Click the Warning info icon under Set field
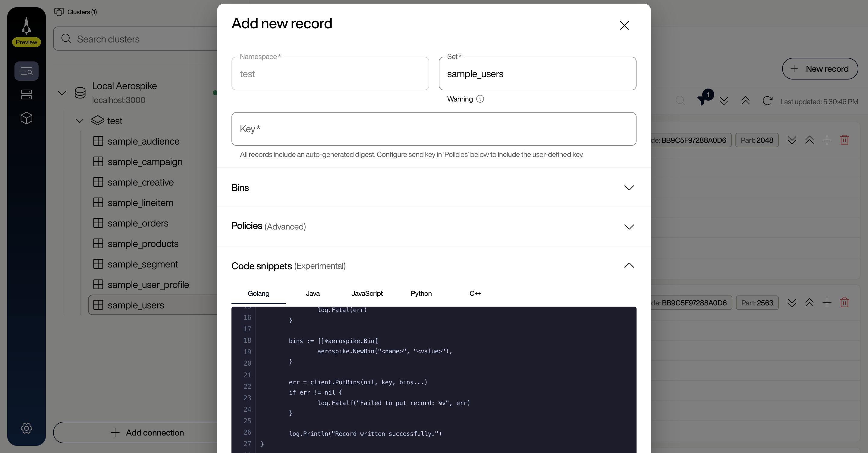 pyautogui.click(x=480, y=99)
